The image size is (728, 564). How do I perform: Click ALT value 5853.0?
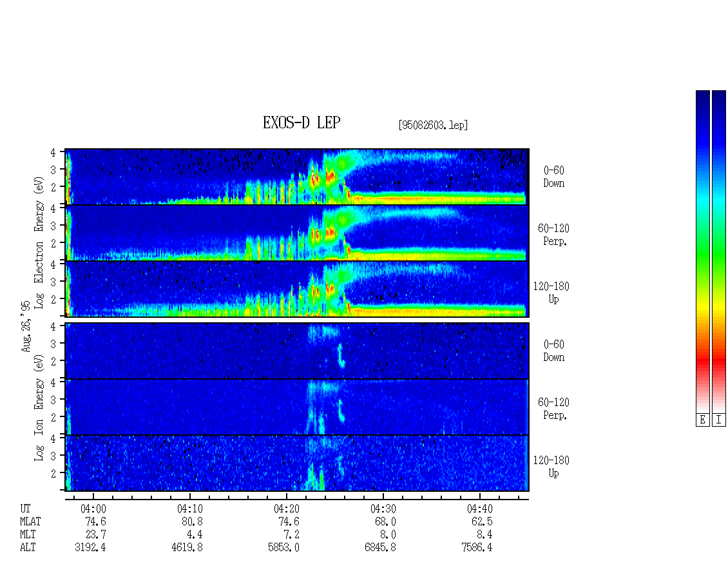(x=283, y=548)
